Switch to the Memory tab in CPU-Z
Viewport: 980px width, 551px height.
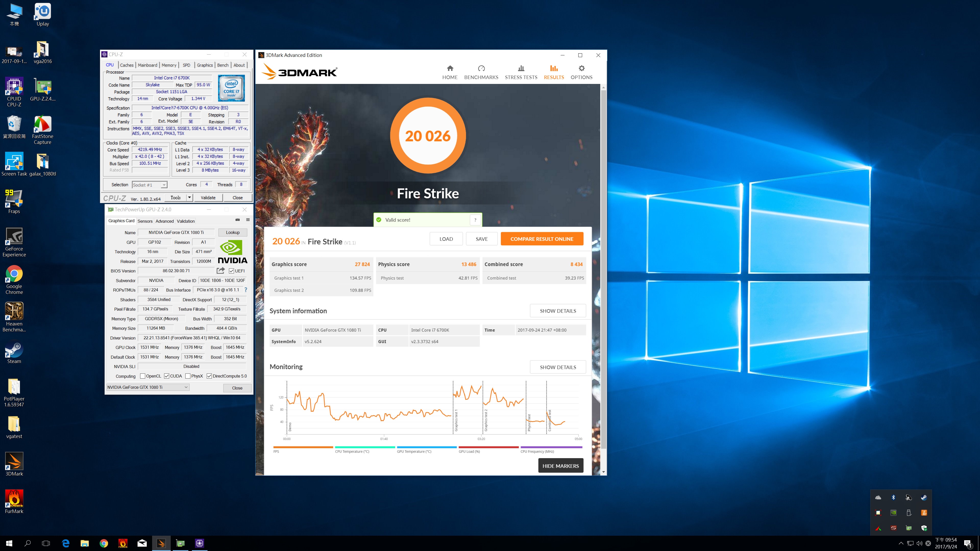click(x=169, y=65)
